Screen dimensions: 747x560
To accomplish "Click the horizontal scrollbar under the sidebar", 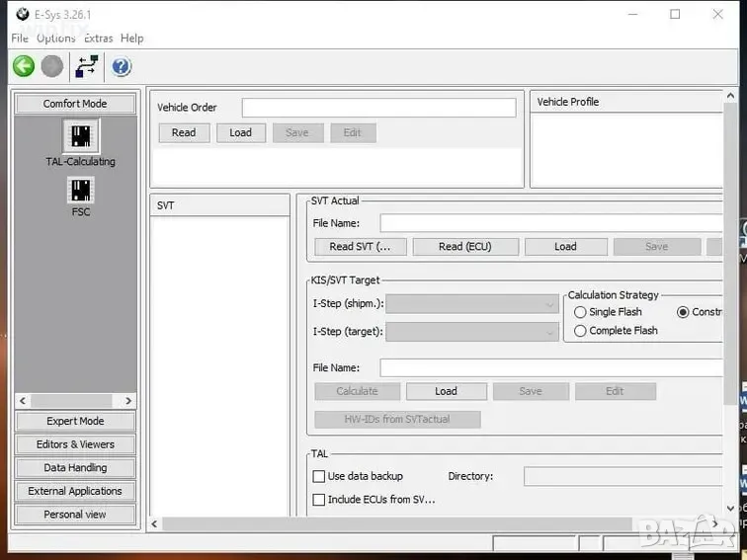I will pos(75,401).
